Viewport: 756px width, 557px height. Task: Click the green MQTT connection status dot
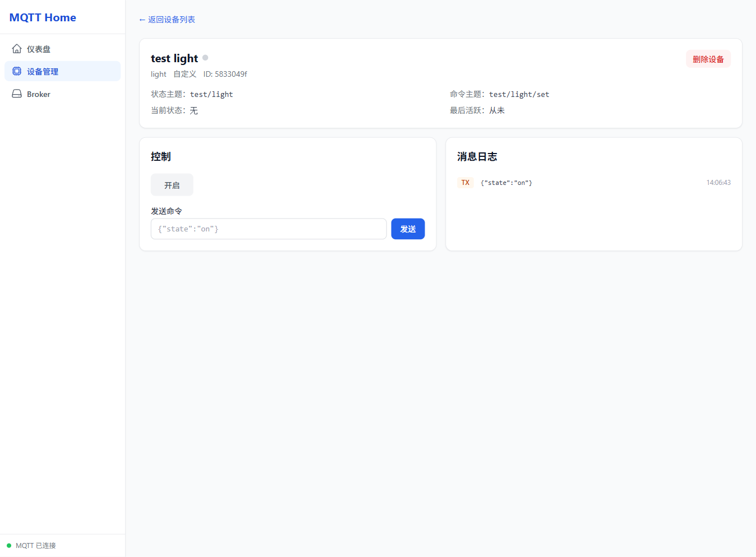coord(9,546)
